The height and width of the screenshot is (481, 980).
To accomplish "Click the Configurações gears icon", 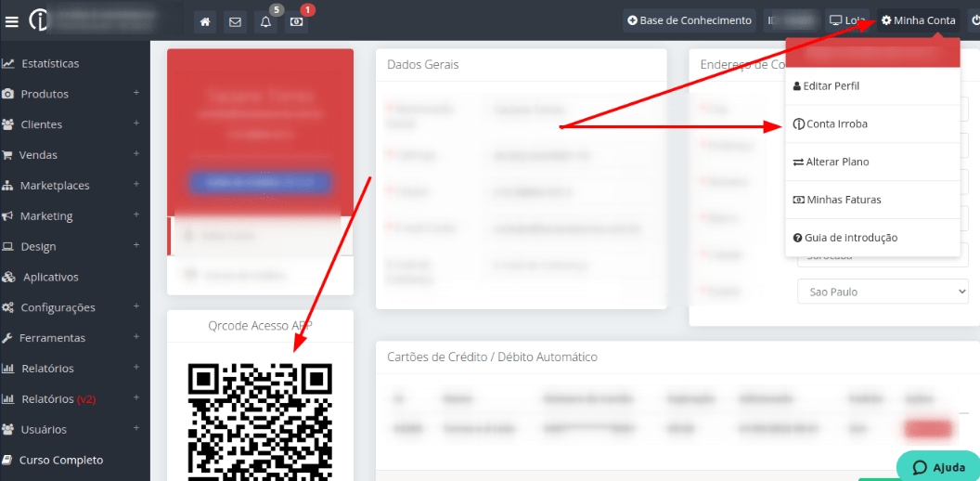I will coord(8,307).
